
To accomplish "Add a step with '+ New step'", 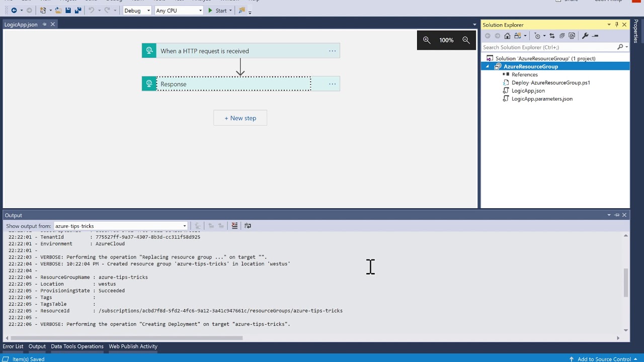I will [x=240, y=118].
